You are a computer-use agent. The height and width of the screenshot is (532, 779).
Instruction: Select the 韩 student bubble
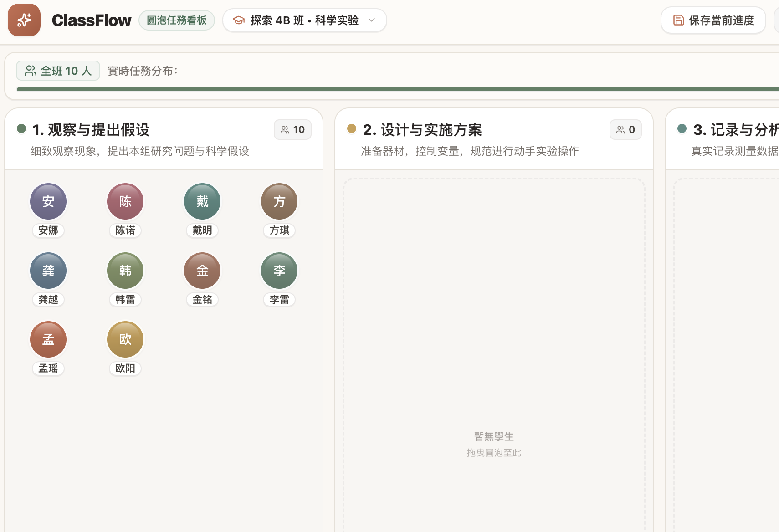(125, 271)
